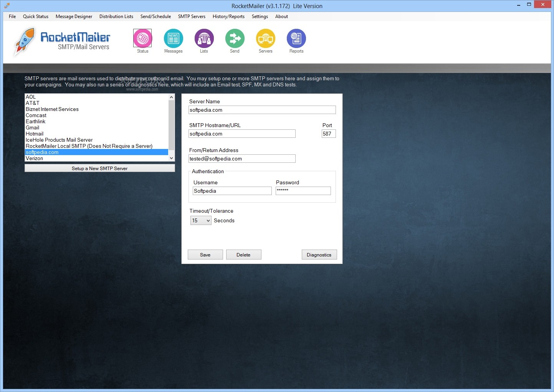This screenshot has width=554, height=392.
Task: Click the From/Return Address field
Action: point(242,159)
